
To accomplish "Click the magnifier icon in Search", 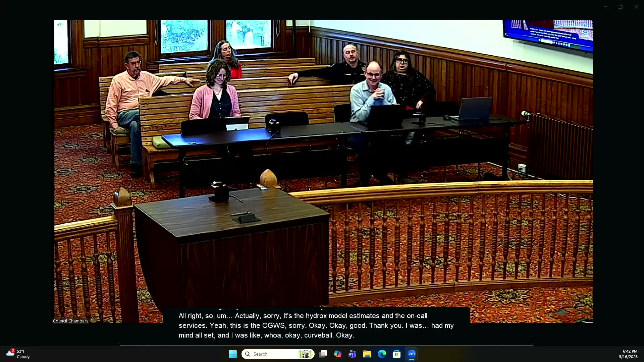I will point(248,354).
